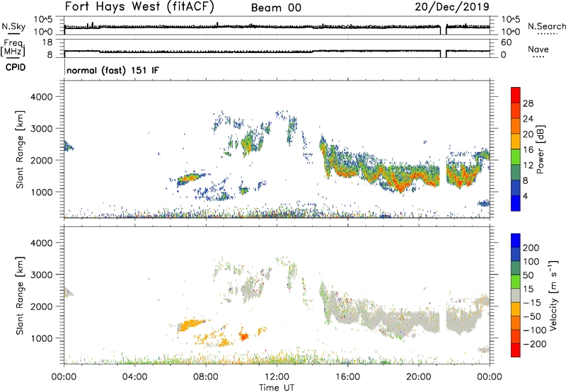The width and height of the screenshot is (566, 392).
Task: Click '4000' tick in the power panel
Action: 42,97
